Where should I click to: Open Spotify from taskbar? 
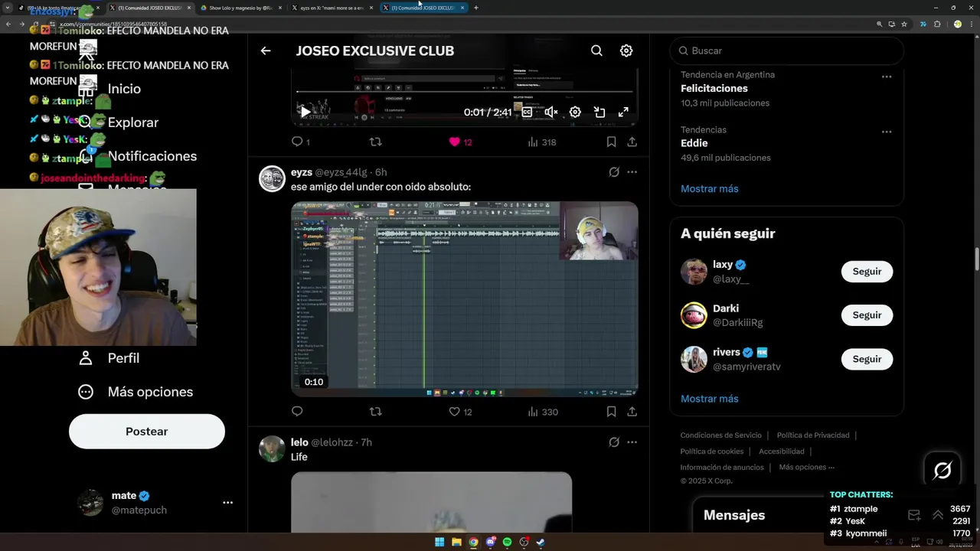(x=507, y=543)
